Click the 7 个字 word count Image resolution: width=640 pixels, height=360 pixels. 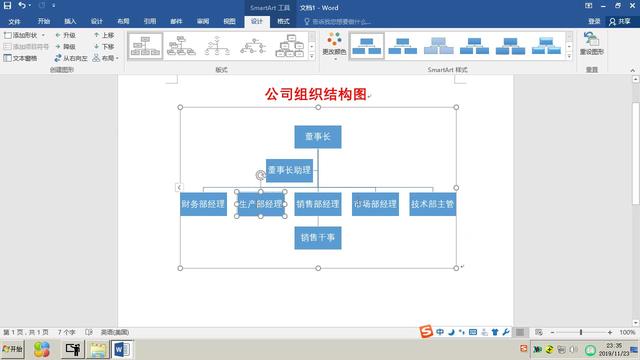point(66,332)
